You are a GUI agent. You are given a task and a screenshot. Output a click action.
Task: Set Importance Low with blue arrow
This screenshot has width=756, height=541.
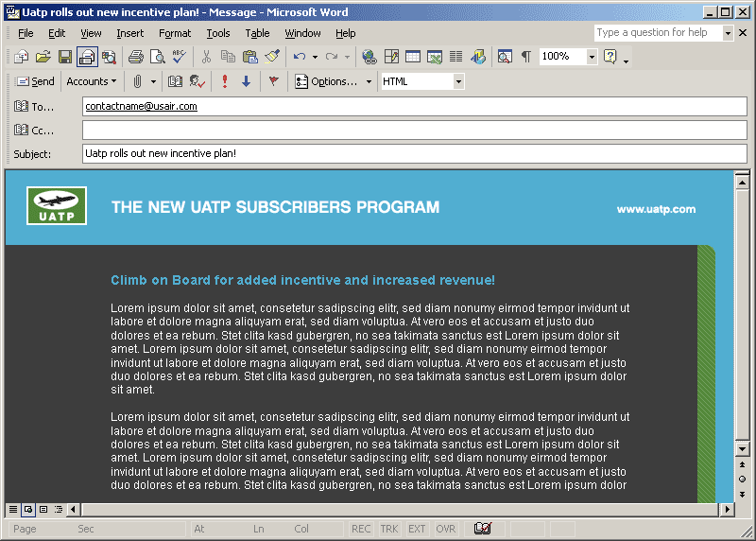(247, 81)
